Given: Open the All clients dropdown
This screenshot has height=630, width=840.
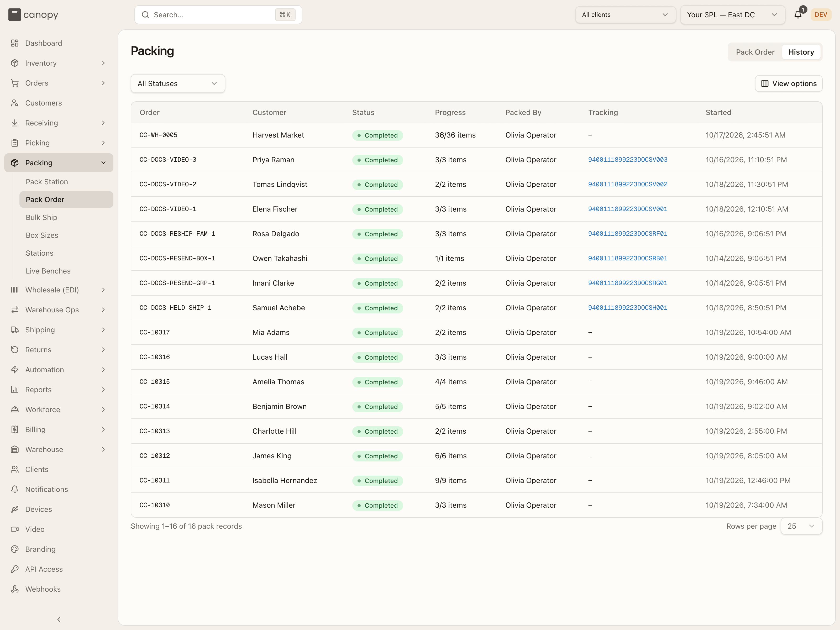Looking at the screenshot, I should click(x=625, y=15).
